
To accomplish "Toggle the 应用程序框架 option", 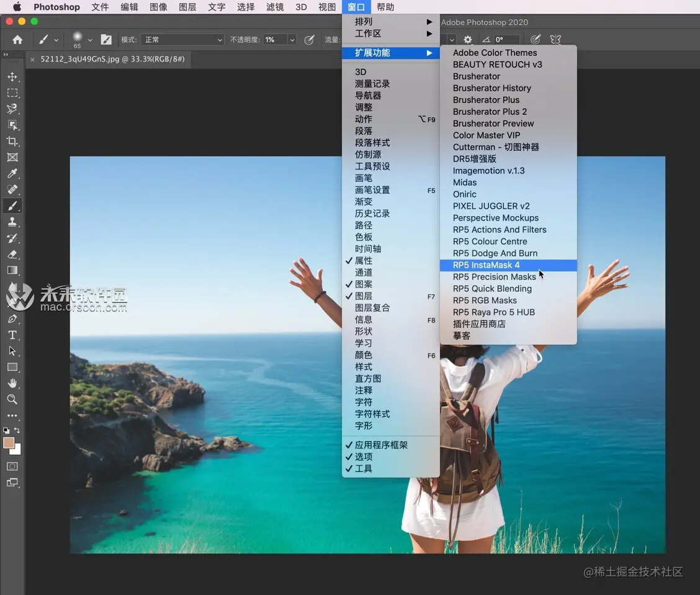I will click(390, 445).
